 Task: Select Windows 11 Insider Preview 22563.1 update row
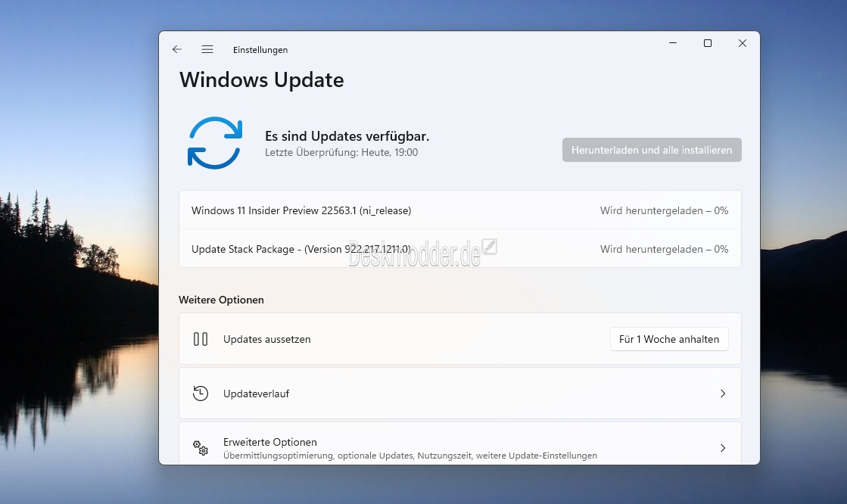click(x=459, y=210)
